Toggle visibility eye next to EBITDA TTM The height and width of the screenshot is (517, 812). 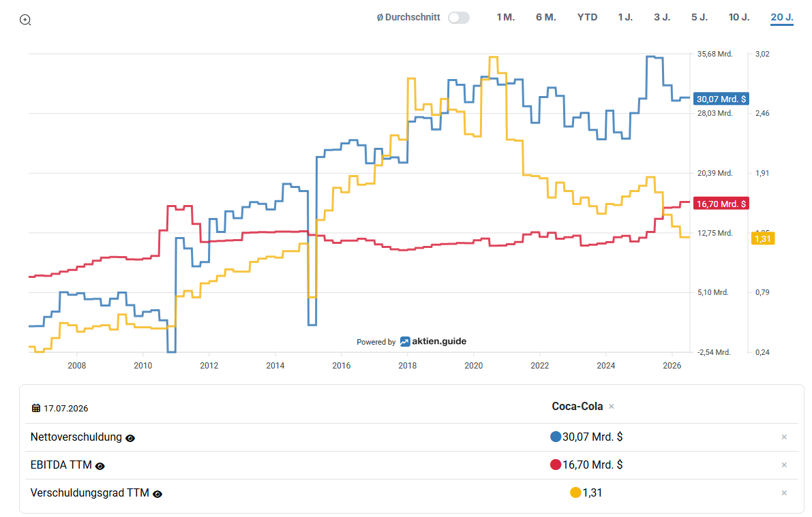tap(100, 467)
